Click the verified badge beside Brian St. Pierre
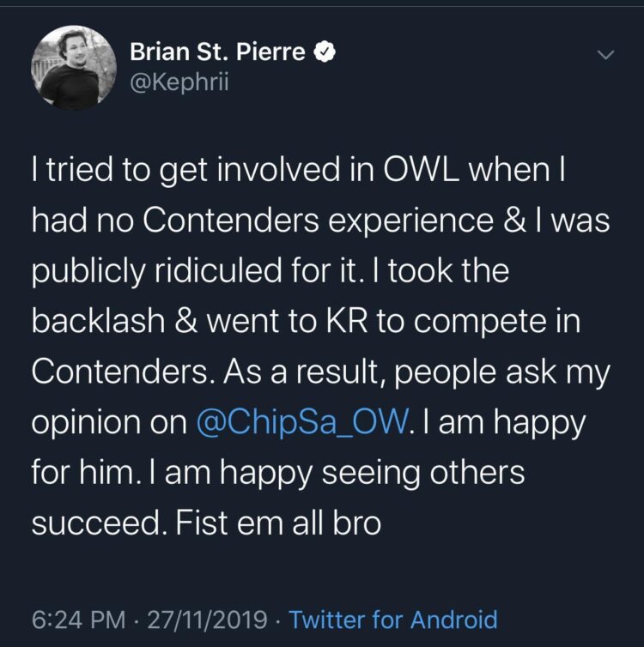 322,52
